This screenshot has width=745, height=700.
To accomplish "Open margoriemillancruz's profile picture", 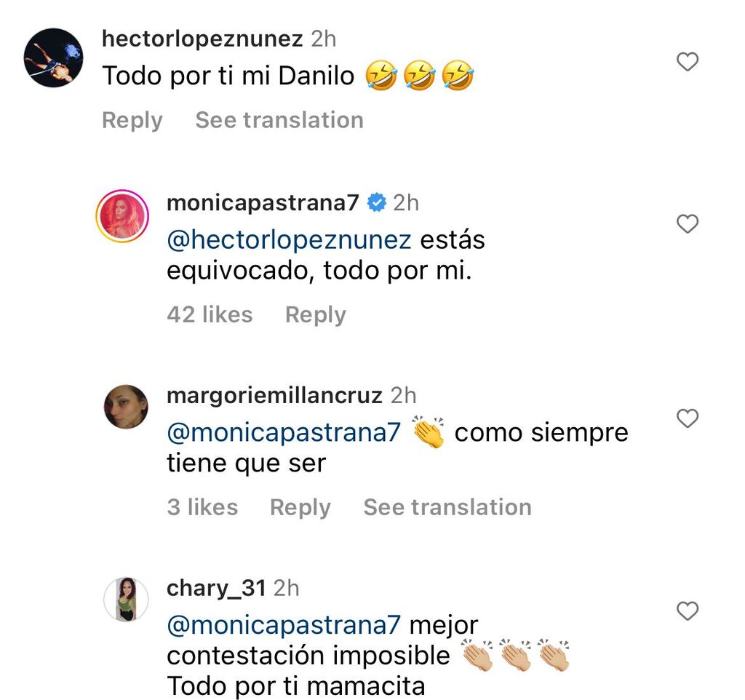I will pos(127,405).
